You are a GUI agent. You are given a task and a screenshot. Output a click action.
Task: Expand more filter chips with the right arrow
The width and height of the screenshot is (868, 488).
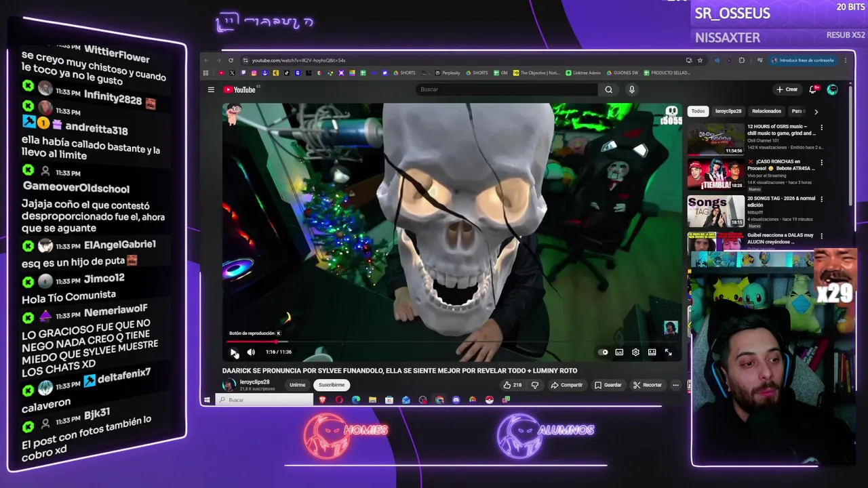816,111
